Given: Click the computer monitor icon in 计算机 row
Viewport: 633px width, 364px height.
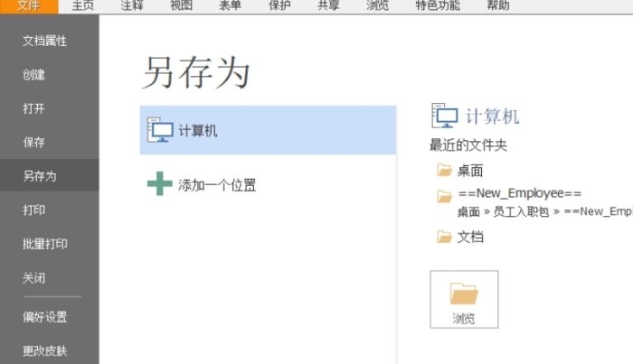Looking at the screenshot, I should click(160, 130).
